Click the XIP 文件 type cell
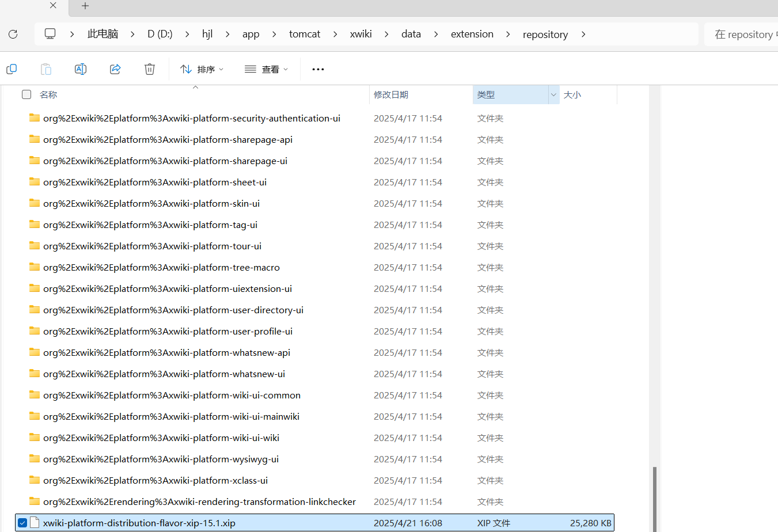778x532 pixels. [494, 523]
